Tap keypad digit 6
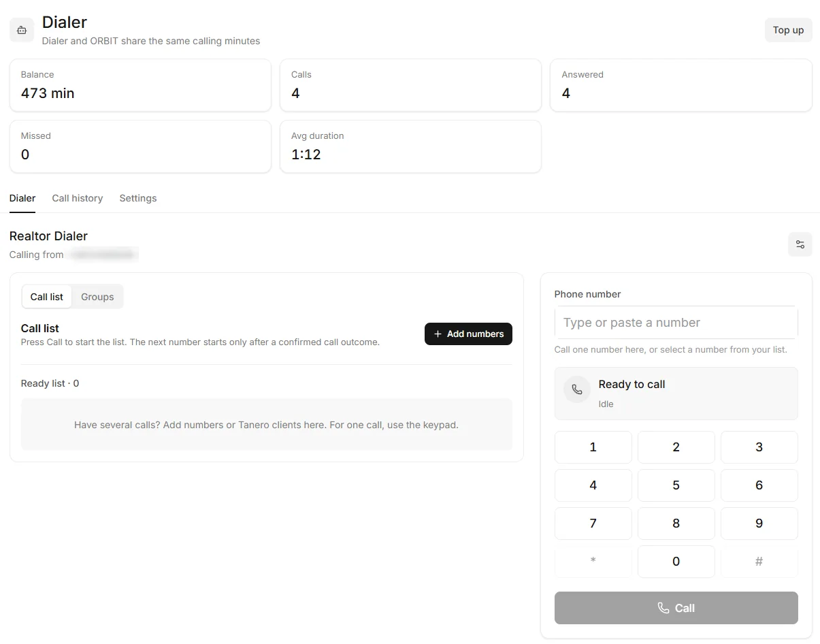Viewport: 820px width, 644px height. coord(759,485)
